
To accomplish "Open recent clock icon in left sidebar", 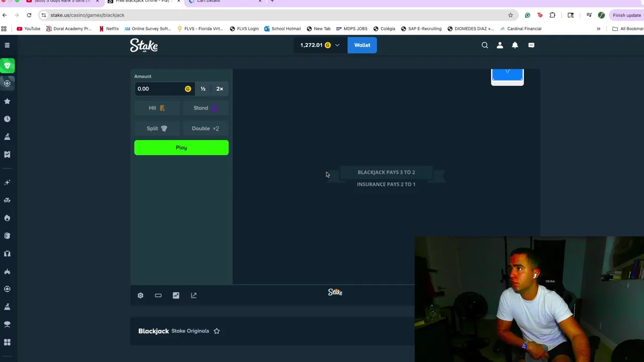I will tap(7, 119).
